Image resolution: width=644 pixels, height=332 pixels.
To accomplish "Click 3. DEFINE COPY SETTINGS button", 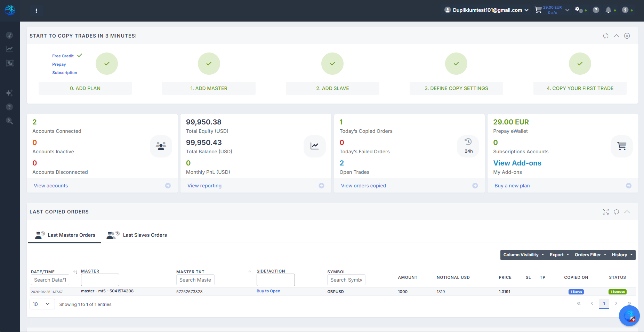I will 456,88.
